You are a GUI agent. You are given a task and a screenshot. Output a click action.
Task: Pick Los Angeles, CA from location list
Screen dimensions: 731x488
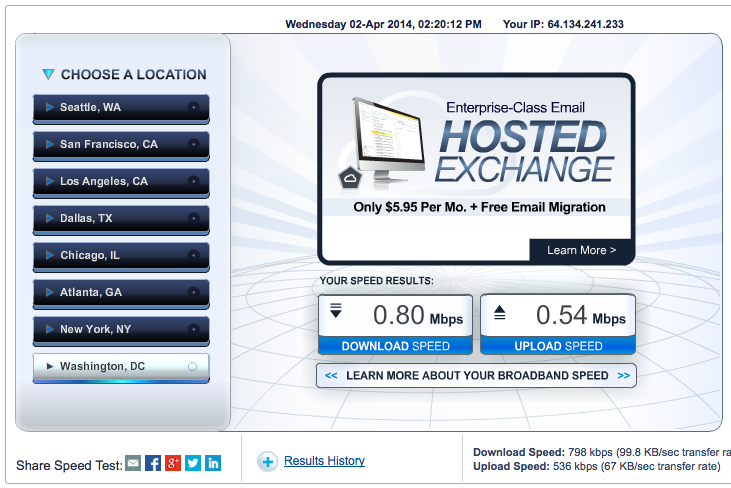(x=121, y=181)
